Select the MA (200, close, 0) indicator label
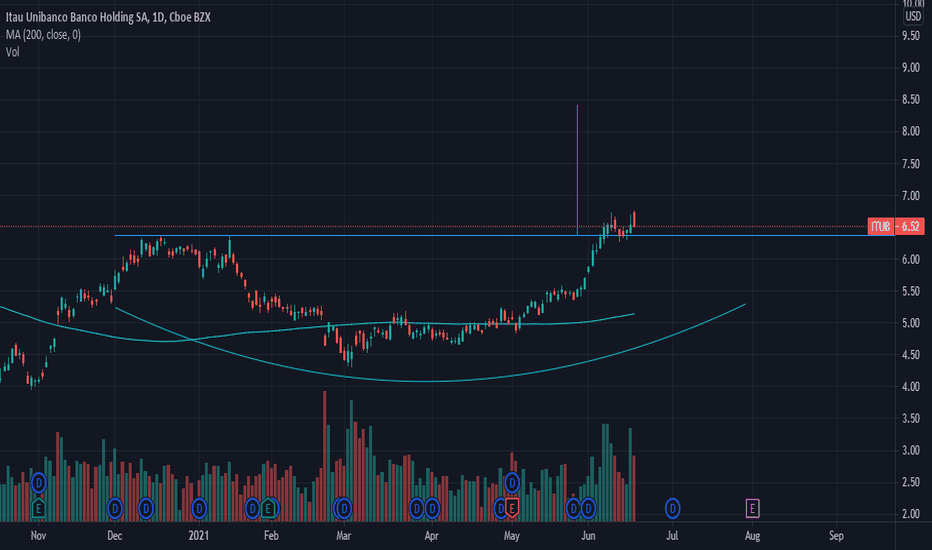Image resolution: width=932 pixels, height=550 pixels. 43,34
